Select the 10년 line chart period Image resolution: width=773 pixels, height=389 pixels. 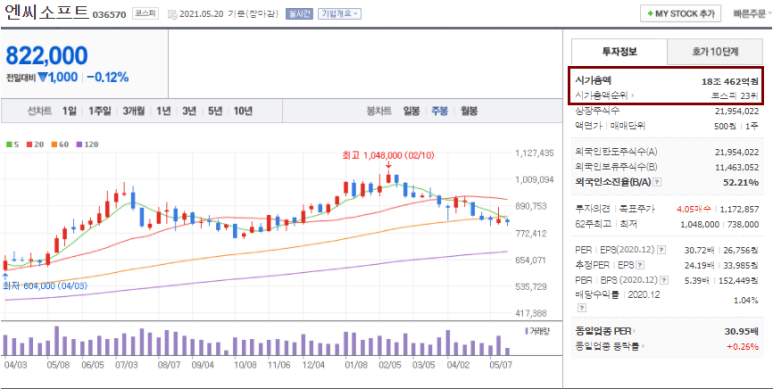[x=243, y=111]
